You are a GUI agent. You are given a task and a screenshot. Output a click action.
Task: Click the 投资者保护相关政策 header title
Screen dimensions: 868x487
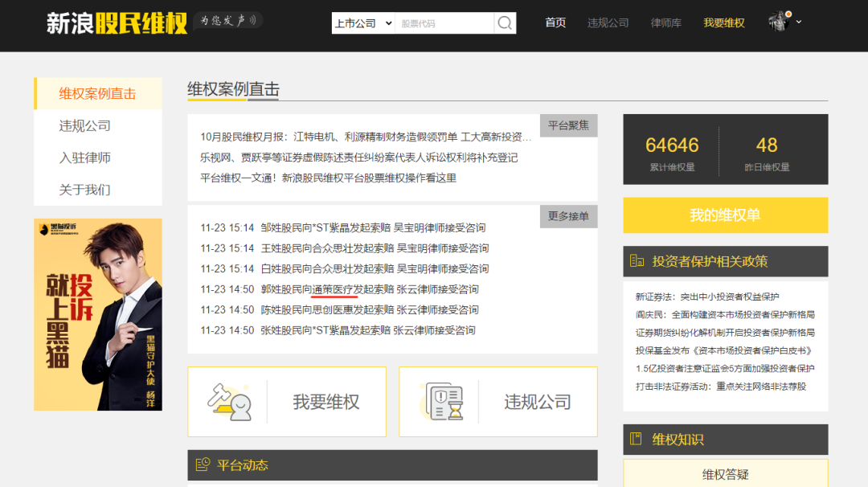coord(710,261)
